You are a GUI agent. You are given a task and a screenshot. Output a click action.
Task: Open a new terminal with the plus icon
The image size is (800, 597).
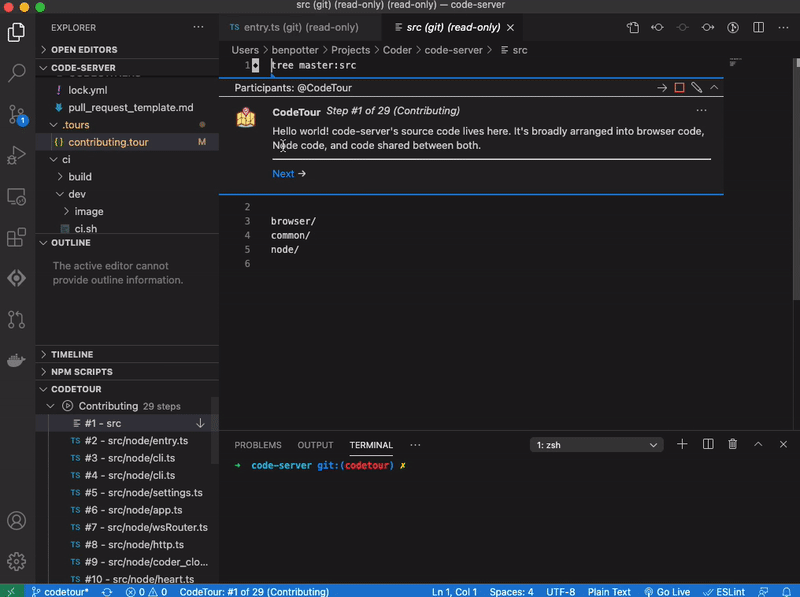[683, 444]
